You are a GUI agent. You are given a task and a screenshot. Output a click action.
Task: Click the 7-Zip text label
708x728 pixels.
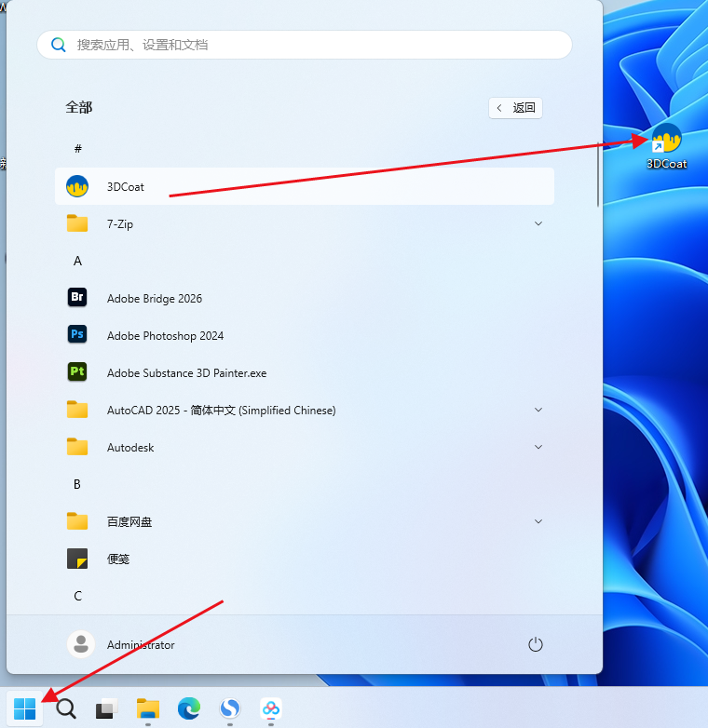[x=120, y=224]
